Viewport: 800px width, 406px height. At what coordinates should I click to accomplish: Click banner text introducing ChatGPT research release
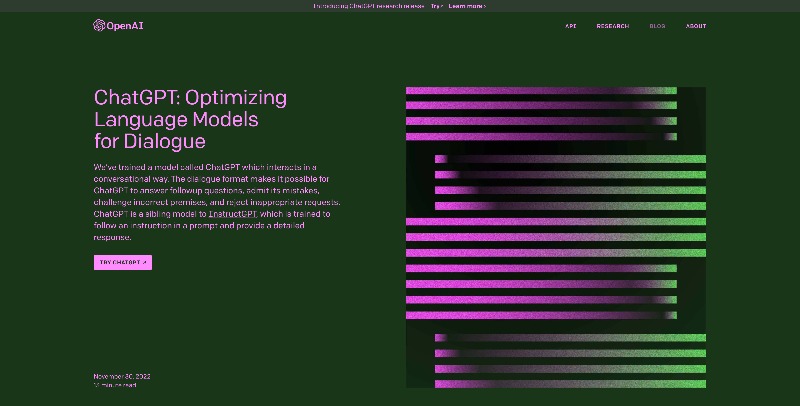(x=368, y=6)
